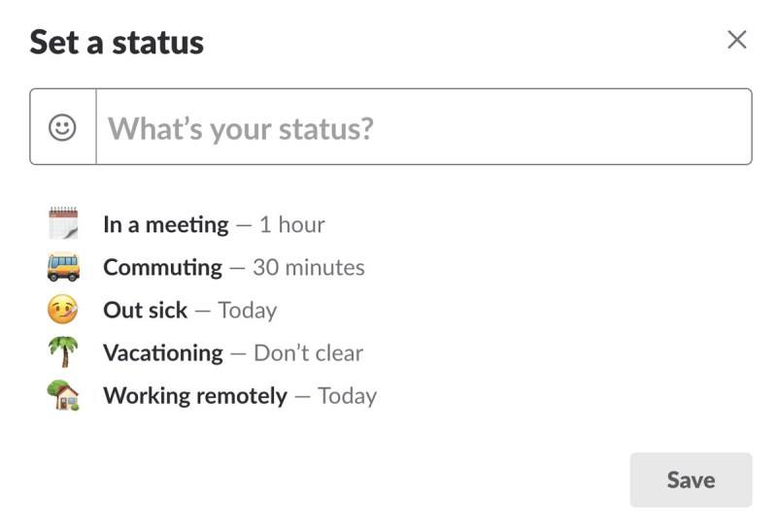Click the "1 hour" duration text
Viewport: 777px width, 532px height.
292,225
